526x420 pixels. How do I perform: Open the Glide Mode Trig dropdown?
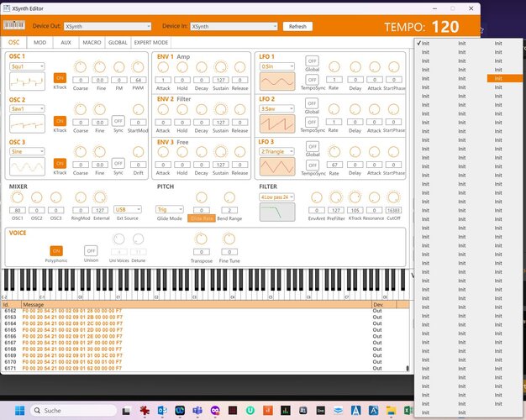(170, 209)
